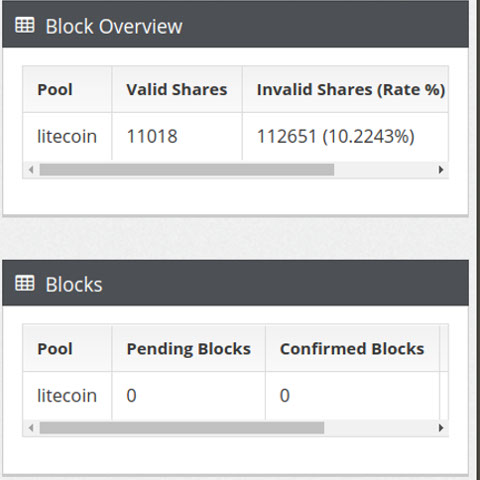Click the Block Overview table icon

click(25, 25)
